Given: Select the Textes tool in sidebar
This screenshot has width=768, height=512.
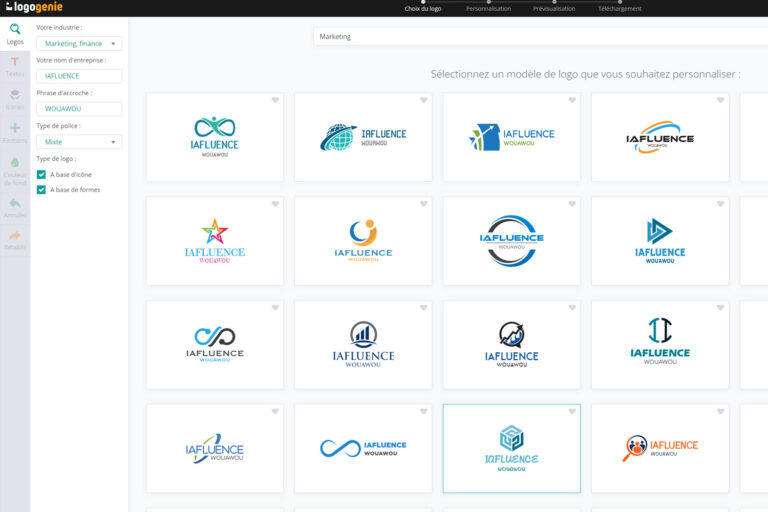Looking at the screenshot, I should [15, 66].
